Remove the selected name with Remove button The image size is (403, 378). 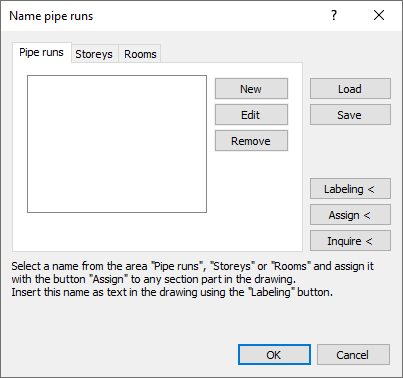tap(251, 141)
